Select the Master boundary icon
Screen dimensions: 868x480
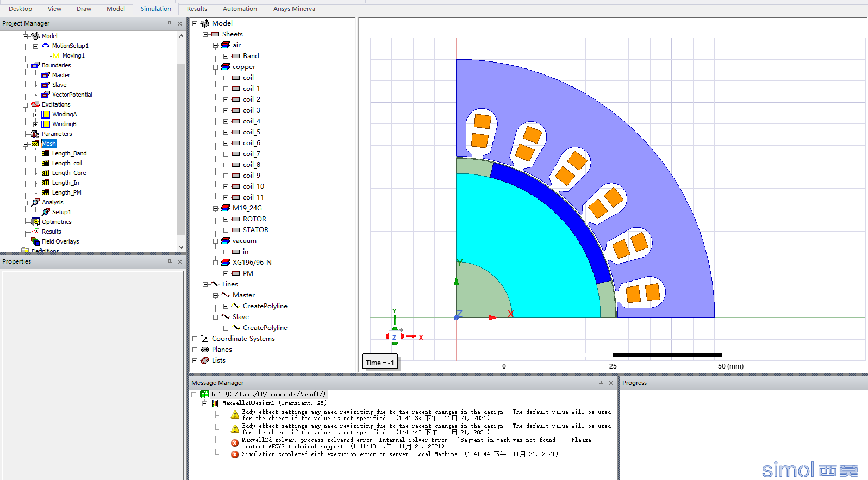coord(46,75)
